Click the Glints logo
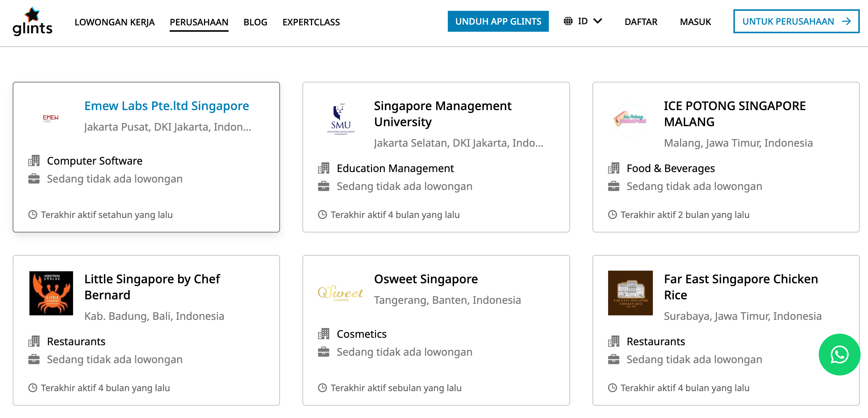Screen dimensions: 868x418 (x=32, y=21)
